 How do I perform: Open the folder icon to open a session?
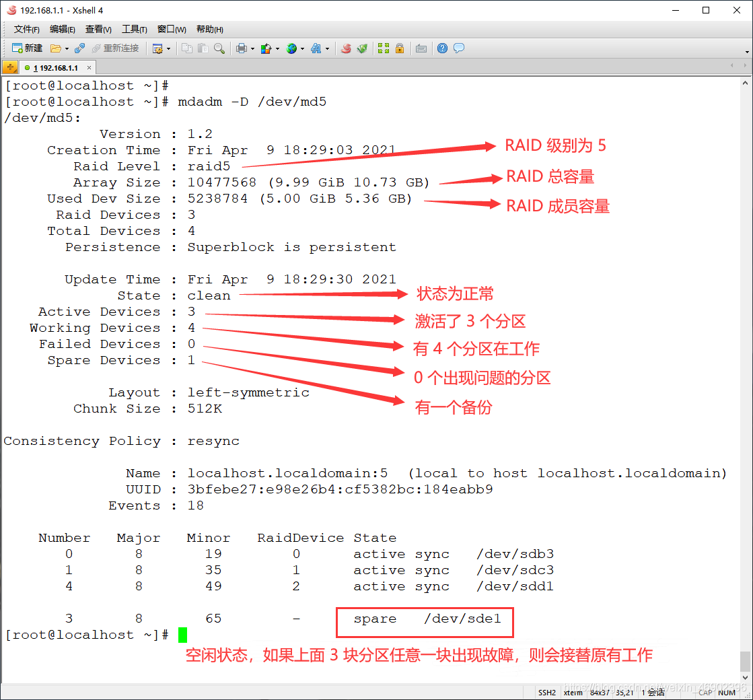pos(56,48)
